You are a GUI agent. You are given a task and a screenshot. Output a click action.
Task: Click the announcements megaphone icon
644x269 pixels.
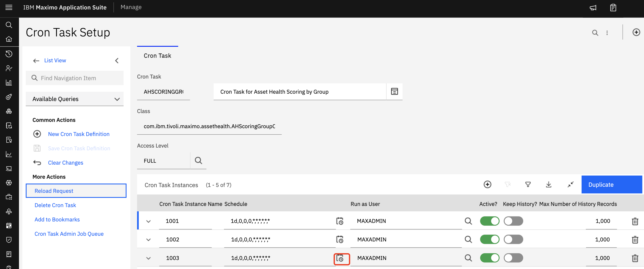[x=593, y=8]
